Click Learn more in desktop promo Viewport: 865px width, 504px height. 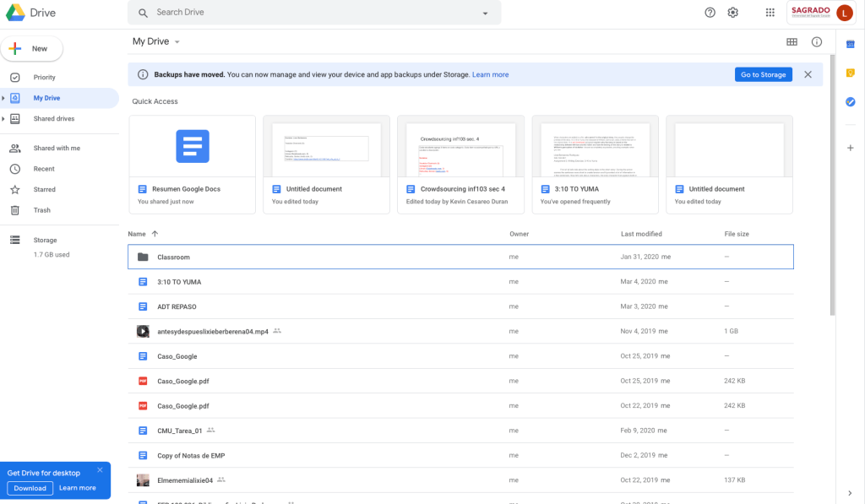point(77,488)
